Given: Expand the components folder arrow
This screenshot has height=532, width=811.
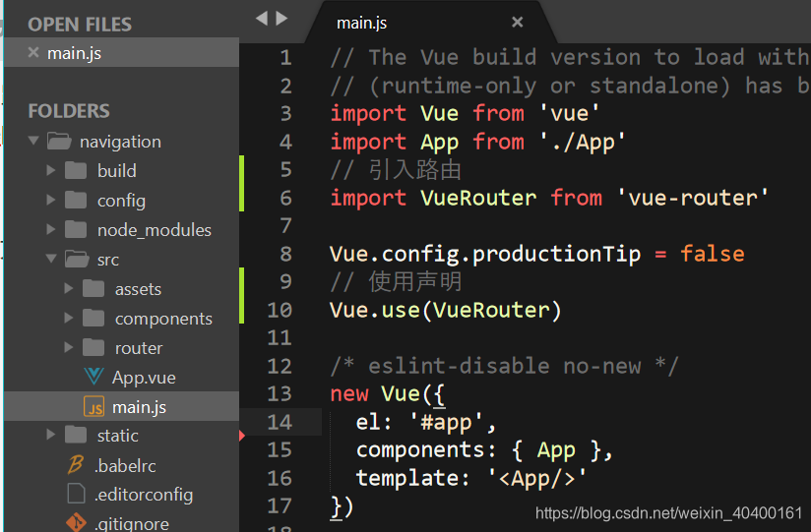Looking at the screenshot, I should point(68,318).
